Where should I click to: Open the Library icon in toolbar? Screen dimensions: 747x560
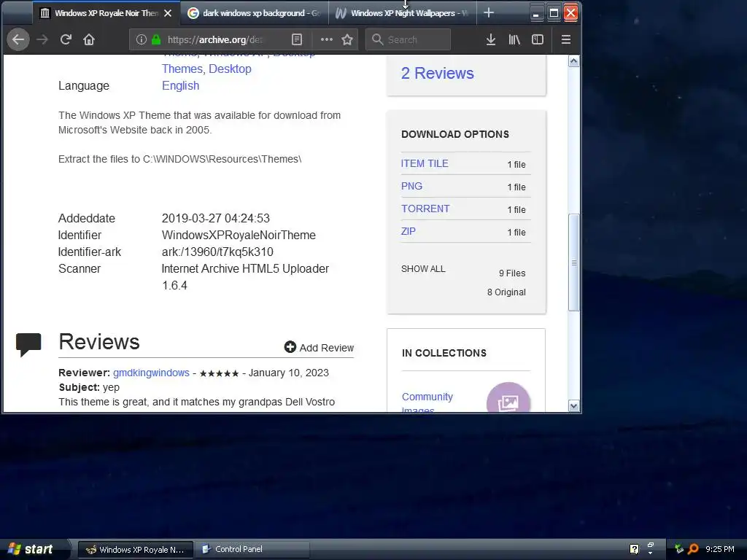(x=514, y=39)
